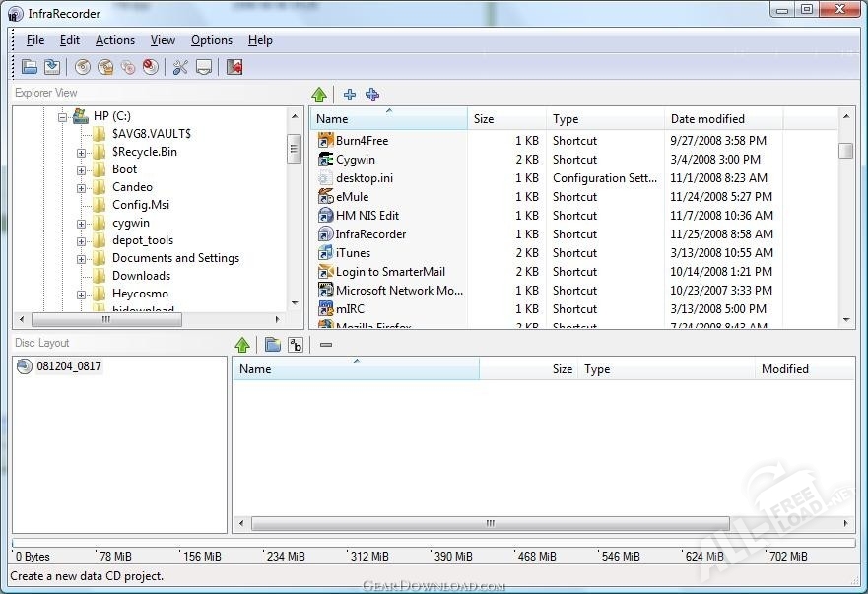Sort file list by Size column

click(506, 119)
